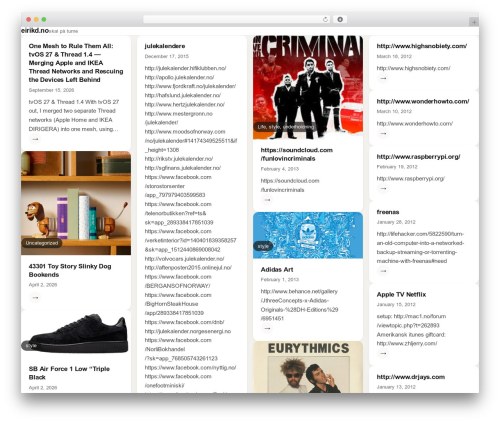Open the Fun Lovin Criminals poster image
The height and width of the screenshot is (423, 500).
[308, 87]
